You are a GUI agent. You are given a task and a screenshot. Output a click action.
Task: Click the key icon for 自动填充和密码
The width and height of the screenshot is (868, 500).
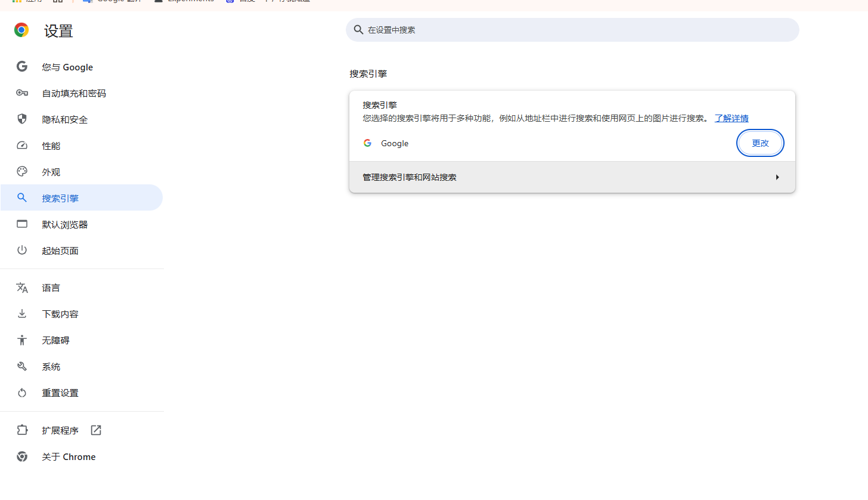pos(22,93)
